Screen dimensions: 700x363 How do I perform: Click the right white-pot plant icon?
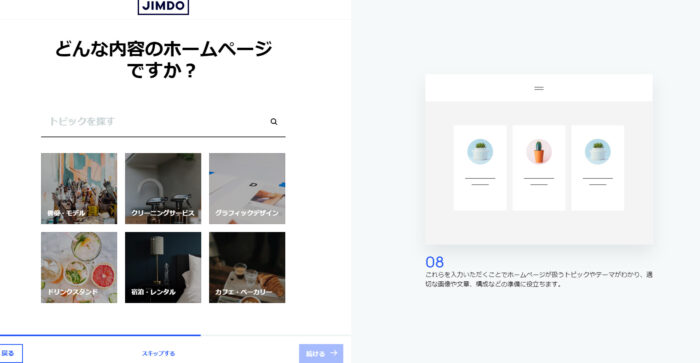pyautogui.click(x=598, y=151)
